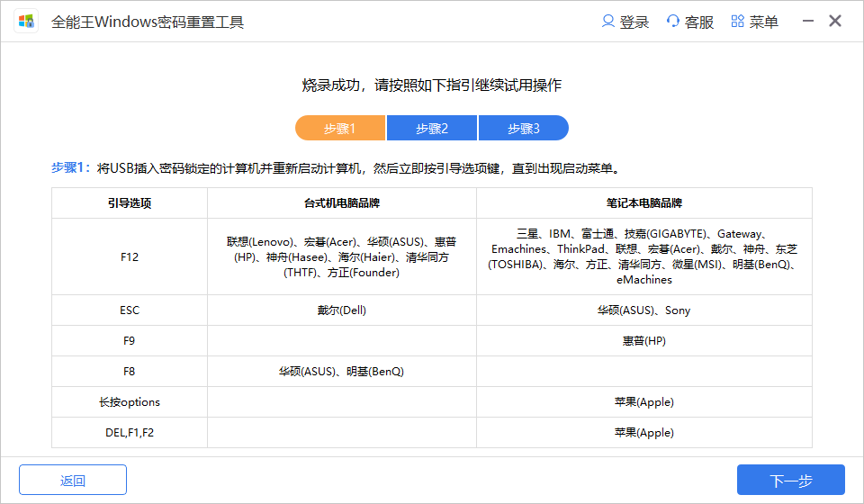Select the ESC boot option cell
This screenshot has height=504, width=864.
pos(130,310)
